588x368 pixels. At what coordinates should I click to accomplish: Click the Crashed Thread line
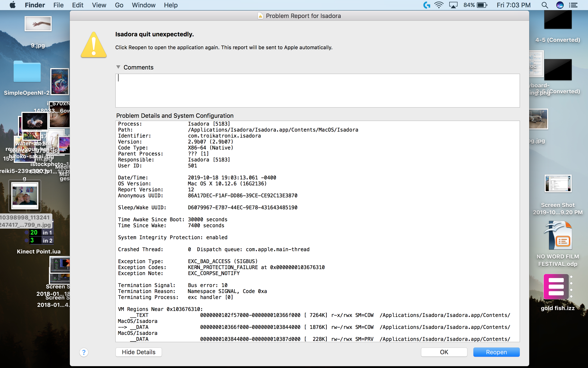[214, 249]
